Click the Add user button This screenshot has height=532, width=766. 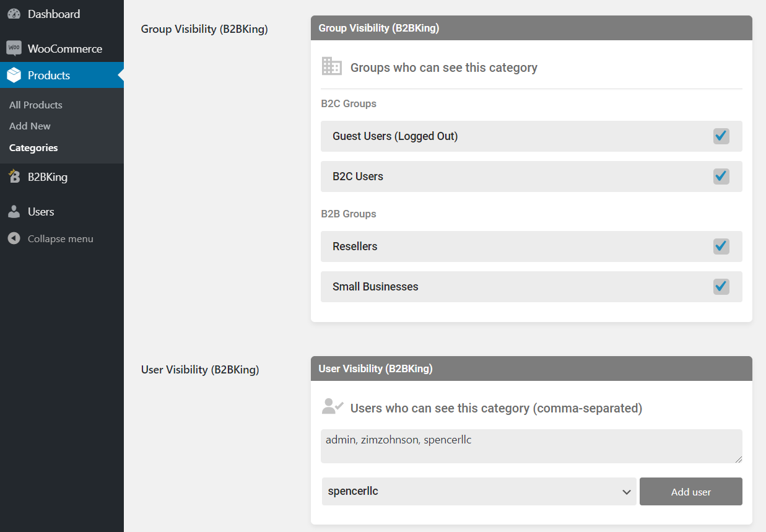691,491
